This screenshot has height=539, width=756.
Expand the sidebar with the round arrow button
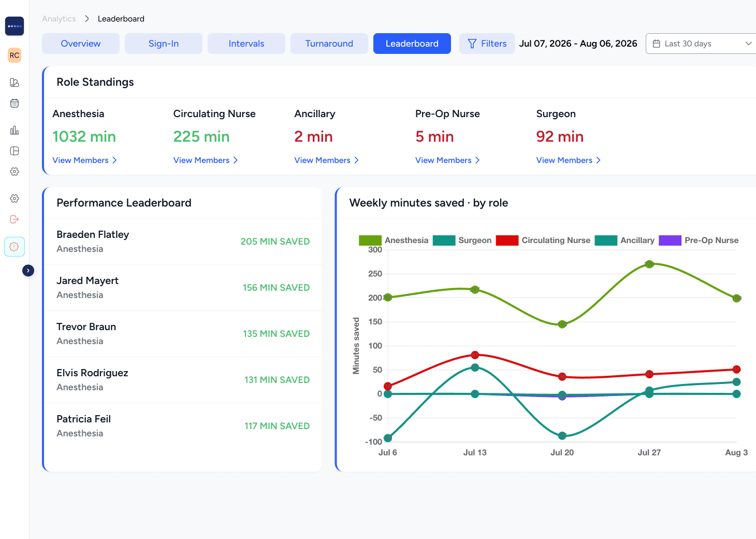pyautogui.click(x=28, y=271)
